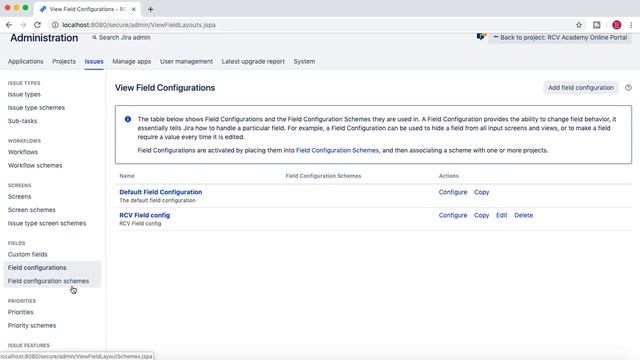Viewport: 640px width, 360px height.
Task: Delete the RCV Field config
Action: click(x=524, y=215)
